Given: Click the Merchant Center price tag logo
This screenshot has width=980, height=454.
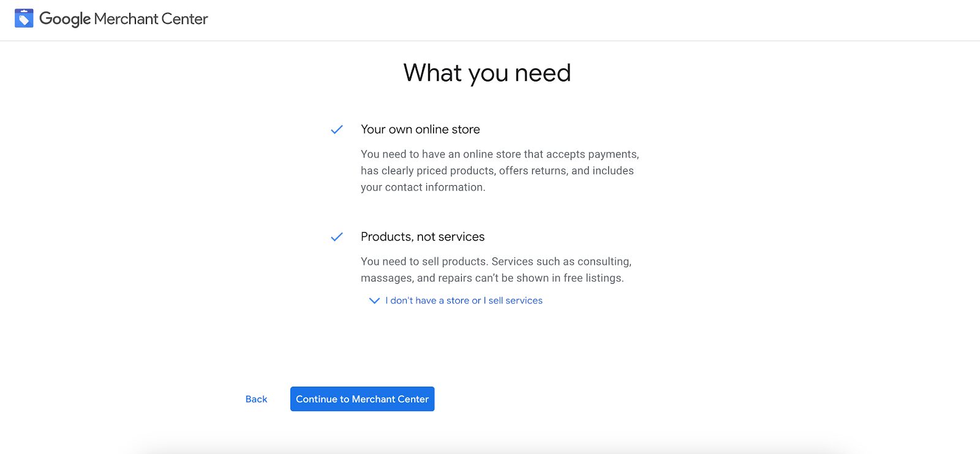Looking at the screenshot, I should coord(24,18).
